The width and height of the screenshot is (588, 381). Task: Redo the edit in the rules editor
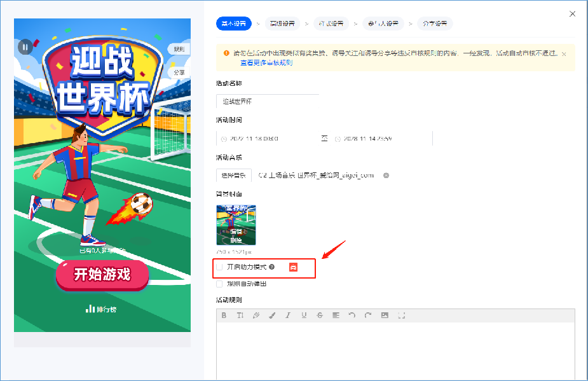(x=368, y=315)
